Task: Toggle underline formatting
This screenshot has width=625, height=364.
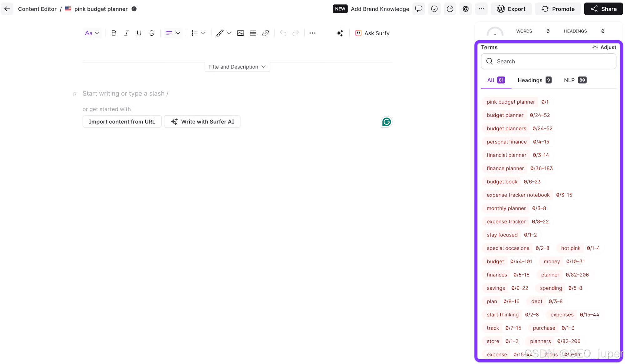Action: [x=139, y=33]
